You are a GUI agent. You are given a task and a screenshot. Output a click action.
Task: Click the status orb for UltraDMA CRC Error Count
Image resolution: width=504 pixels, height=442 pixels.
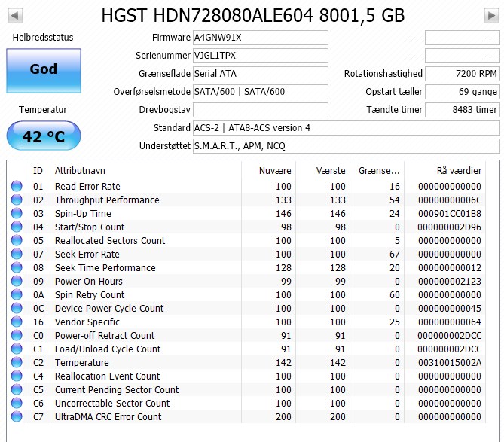pyautogui.click(x=17, y=416)
